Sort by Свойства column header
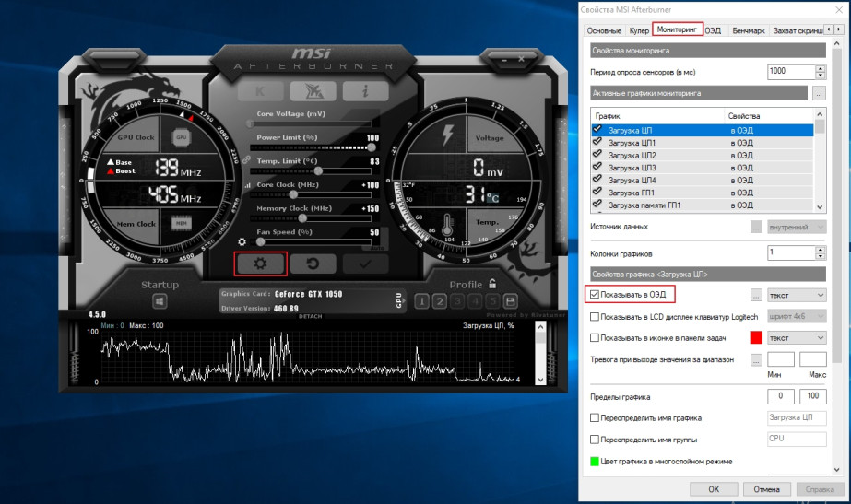This screenshot has width=851, height=504. point(769,116)
